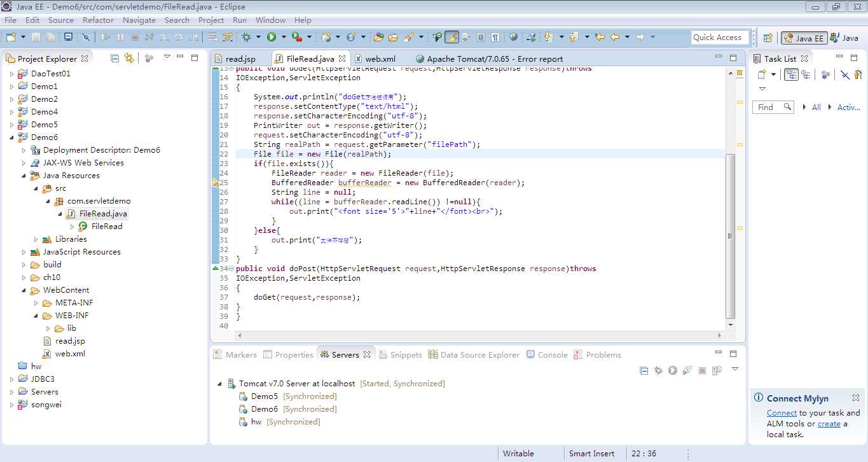Click the editor horizontal scrollbar
The width and height of the screenshot is (868, 462).
click(481, 335)
